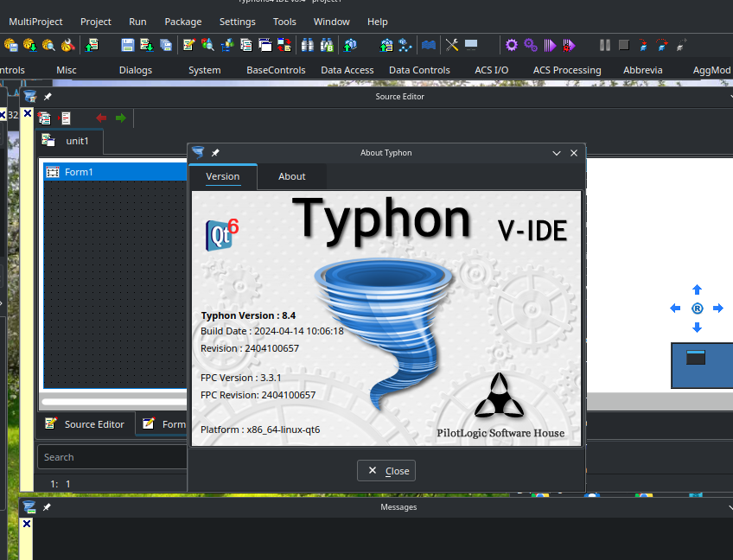Click the globe with green down-arrow icon

[30, 45]
